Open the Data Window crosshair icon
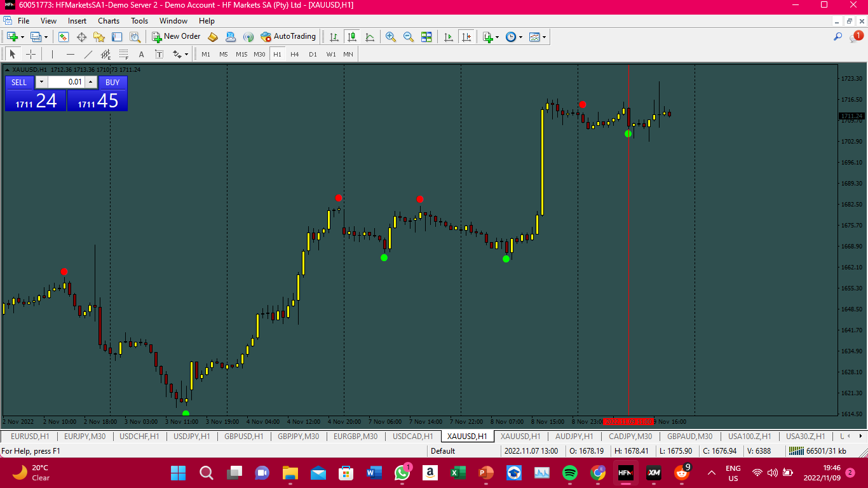This screenshot has height=488, width=868. (81, 37)
